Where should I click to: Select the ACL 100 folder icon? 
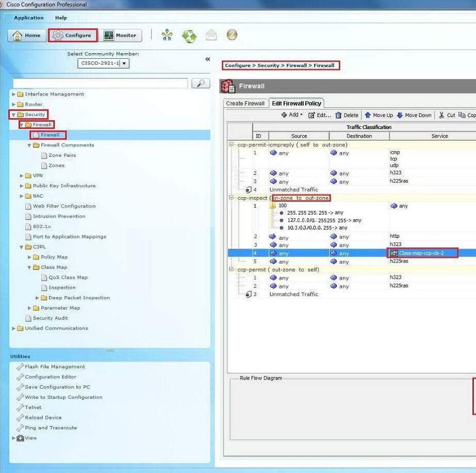pos(273,206)
